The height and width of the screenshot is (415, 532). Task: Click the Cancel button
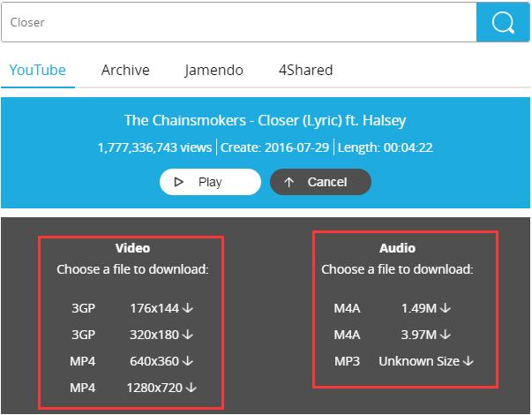click(x=320, y=182)
